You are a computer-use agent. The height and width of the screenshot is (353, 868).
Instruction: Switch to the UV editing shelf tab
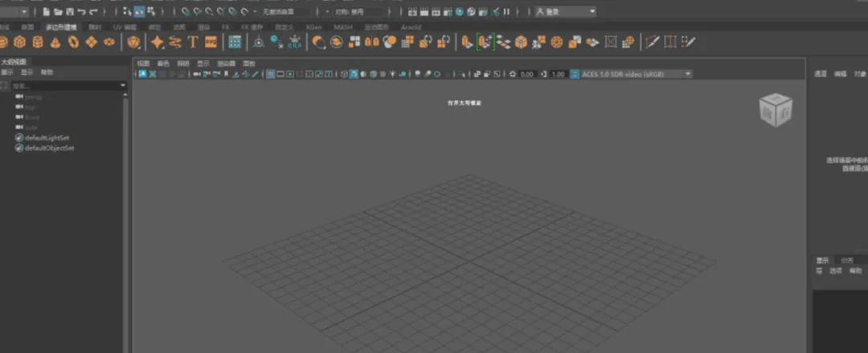pos(125,27)
